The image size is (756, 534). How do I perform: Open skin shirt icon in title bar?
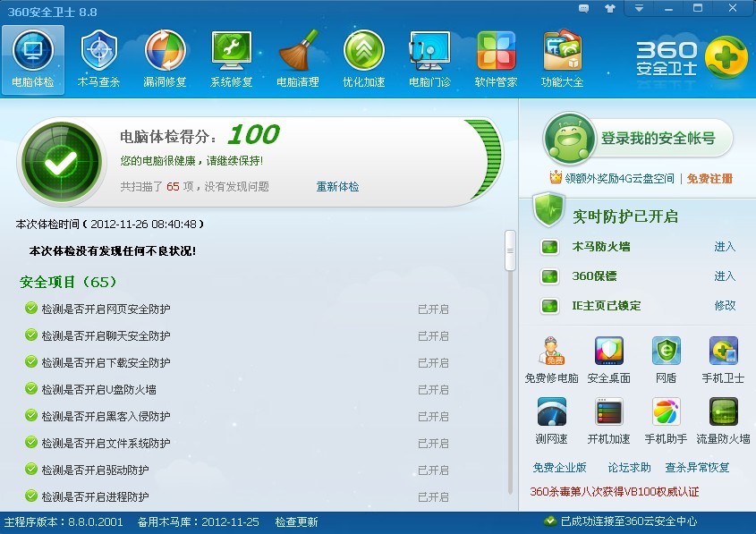point(610,9)
